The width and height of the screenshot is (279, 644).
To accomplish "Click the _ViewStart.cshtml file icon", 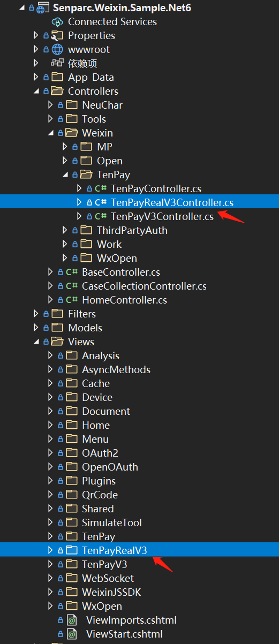I will (71, 634).
